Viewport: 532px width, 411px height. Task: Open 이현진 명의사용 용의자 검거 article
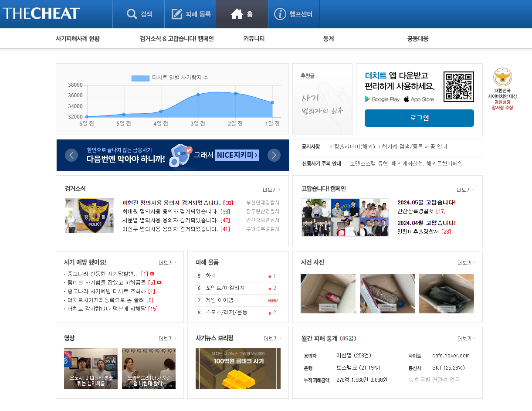point(178,203)
